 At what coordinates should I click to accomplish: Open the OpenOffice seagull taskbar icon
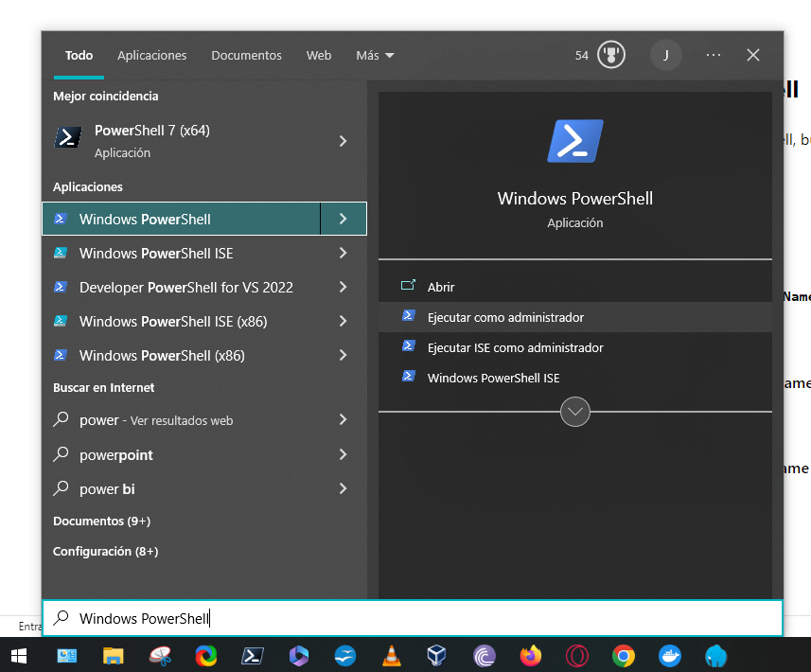345,656
